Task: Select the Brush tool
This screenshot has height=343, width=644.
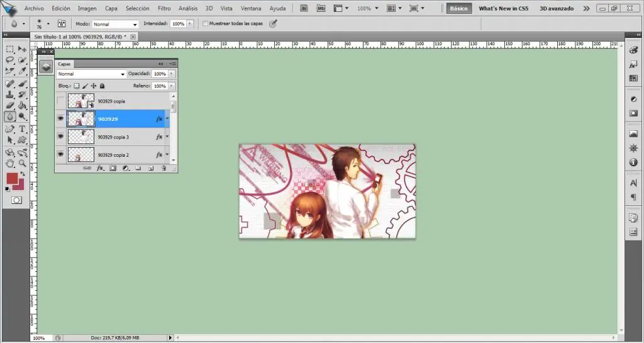Action: [22, 84]
